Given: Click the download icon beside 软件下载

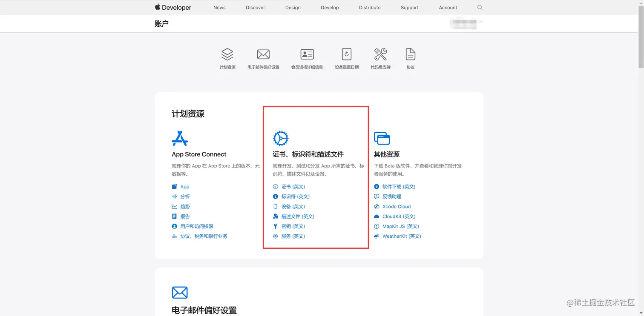Looking at the screenshot, I should click(377, 187).
